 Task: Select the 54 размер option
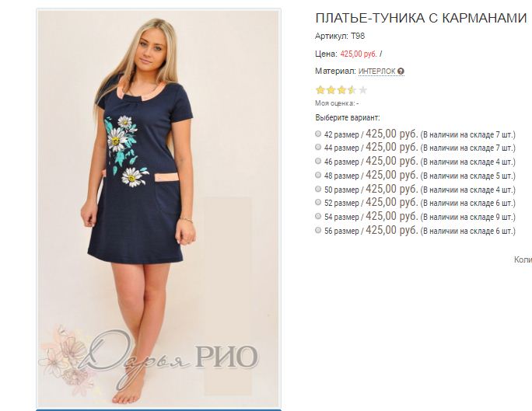(318, 216)
